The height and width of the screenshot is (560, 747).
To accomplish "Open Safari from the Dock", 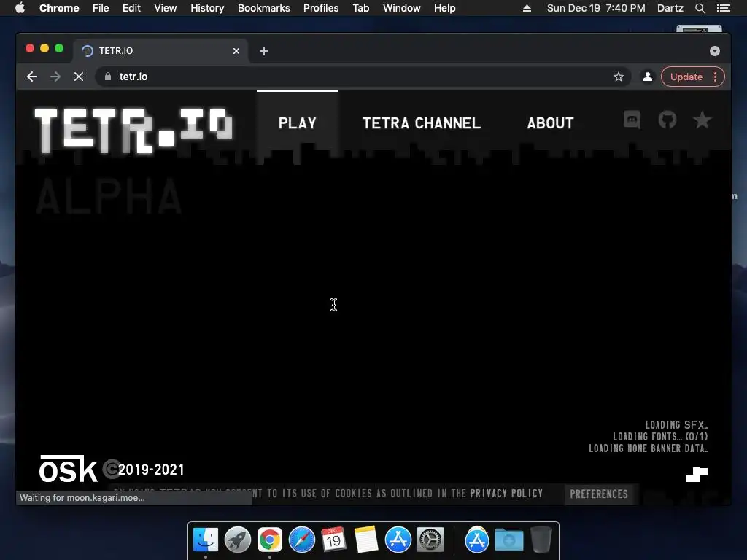I will (302, 540).
